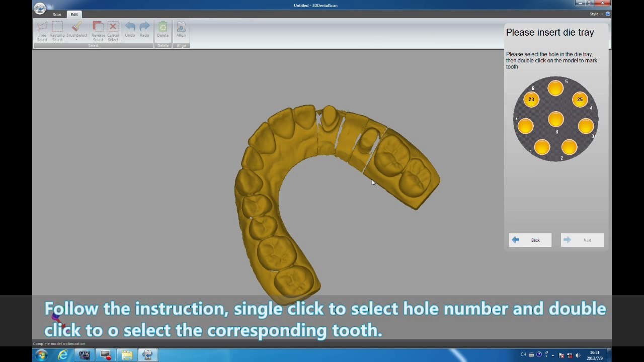Open the screen recorder taskbar icon

tap(106, 355)
